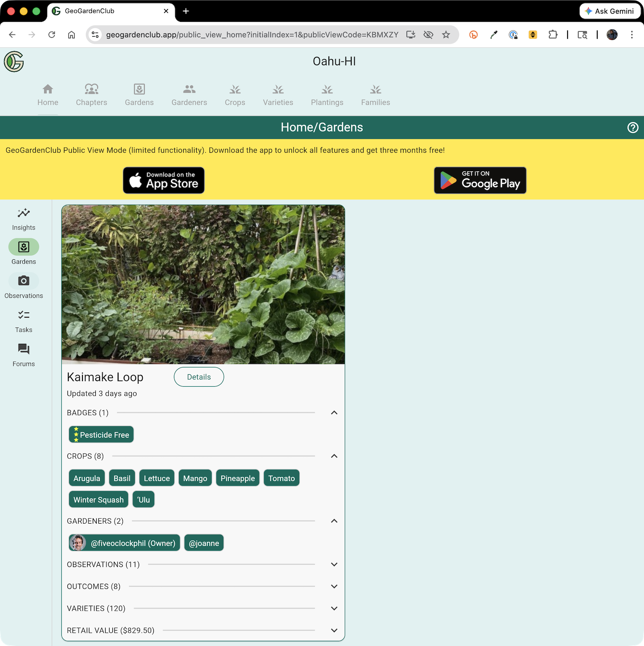Bookmark this page with star icon
644x646 pixels.
tap(446, 35)
